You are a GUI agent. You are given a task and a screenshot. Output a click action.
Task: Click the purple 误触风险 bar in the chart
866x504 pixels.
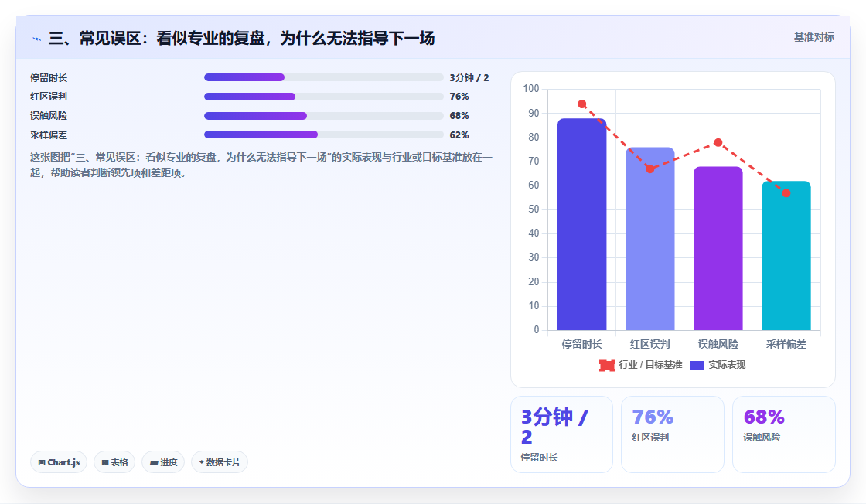coord(718,248)
